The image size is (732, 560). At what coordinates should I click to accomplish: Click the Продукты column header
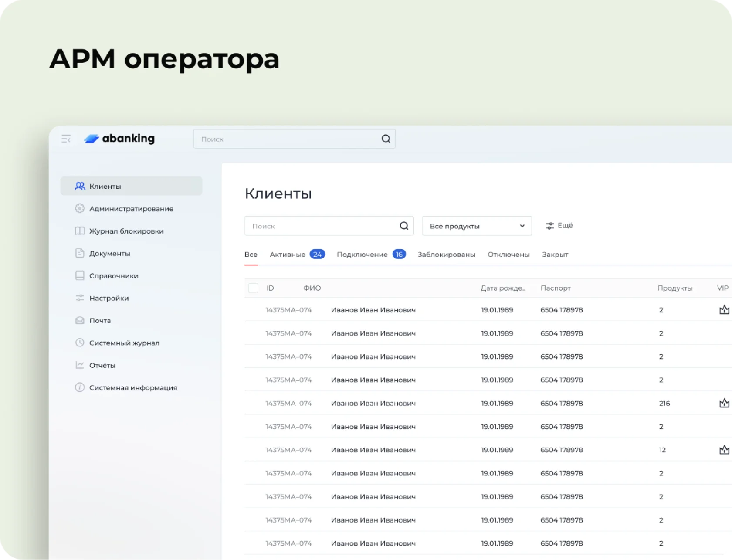[675, 288]
